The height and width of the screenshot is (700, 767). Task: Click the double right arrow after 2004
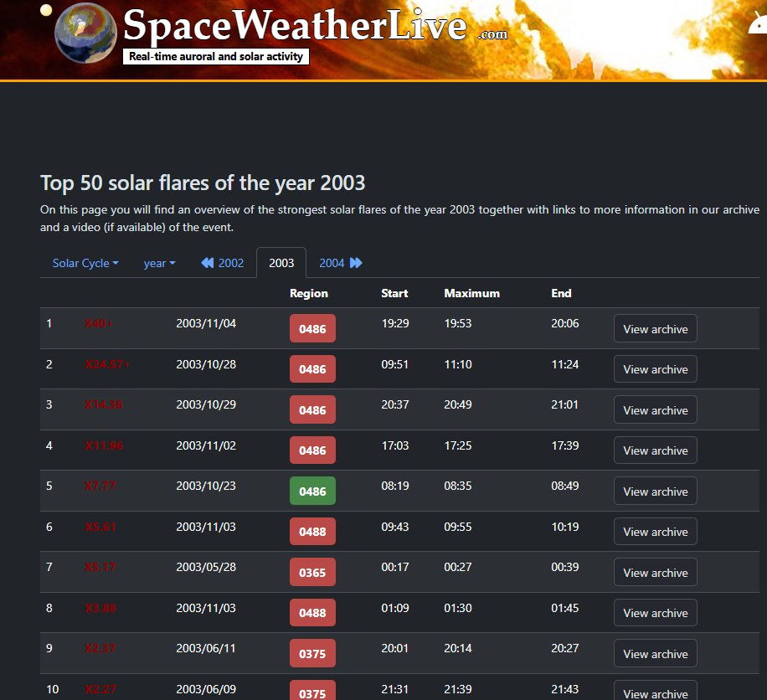click(x=356, y=263)
